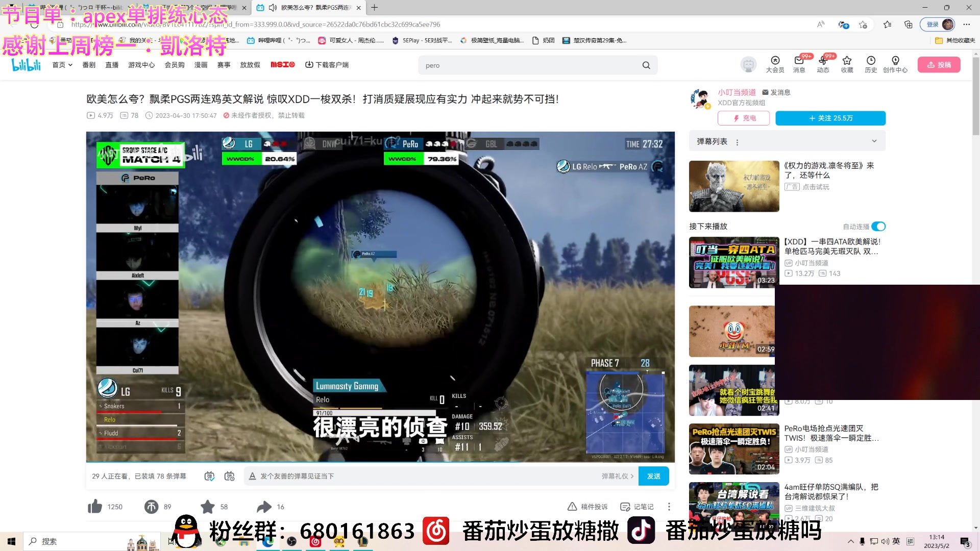Screen dimensions: 980x551
Task: Open 其他收藏夹 bookmarks folder
Action: 955,40
